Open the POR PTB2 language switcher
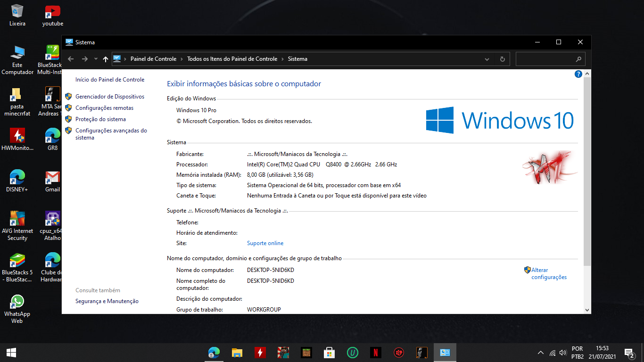The width and height of the screenshot is (644, 362). 577,353
